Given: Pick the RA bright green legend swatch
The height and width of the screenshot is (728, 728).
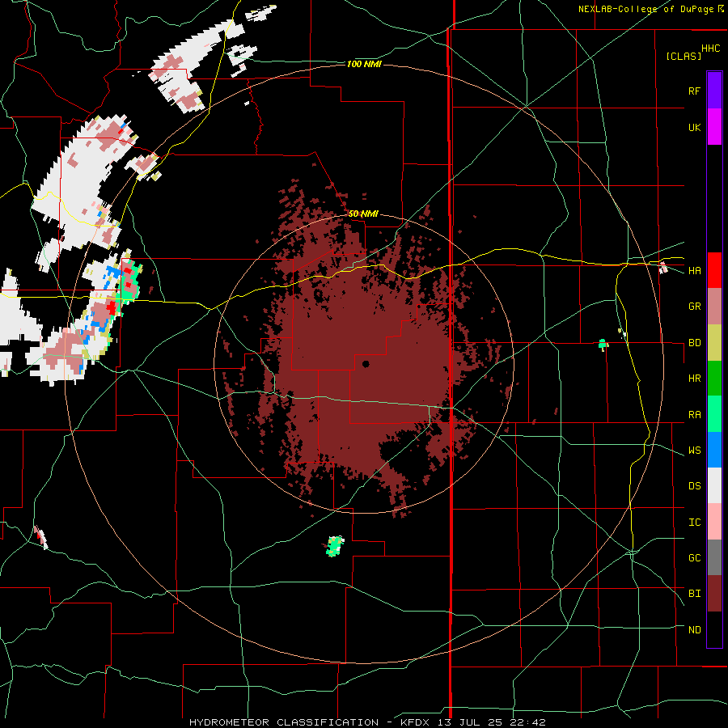Looking at the screenshot, I should pos(714,414).
